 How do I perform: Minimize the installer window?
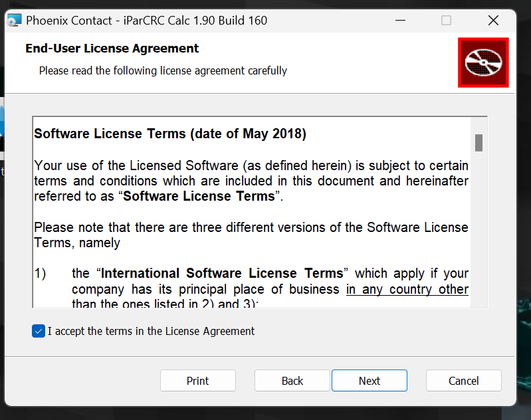(x=400, y=21)
